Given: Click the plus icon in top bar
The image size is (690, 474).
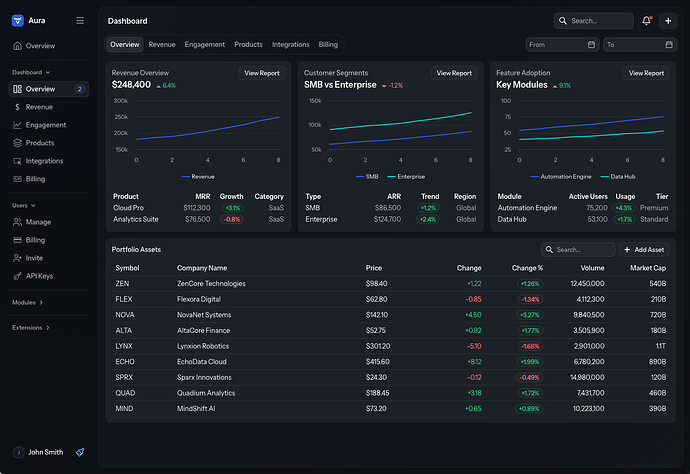Looking at the screenshot, I should pos(668,20).
